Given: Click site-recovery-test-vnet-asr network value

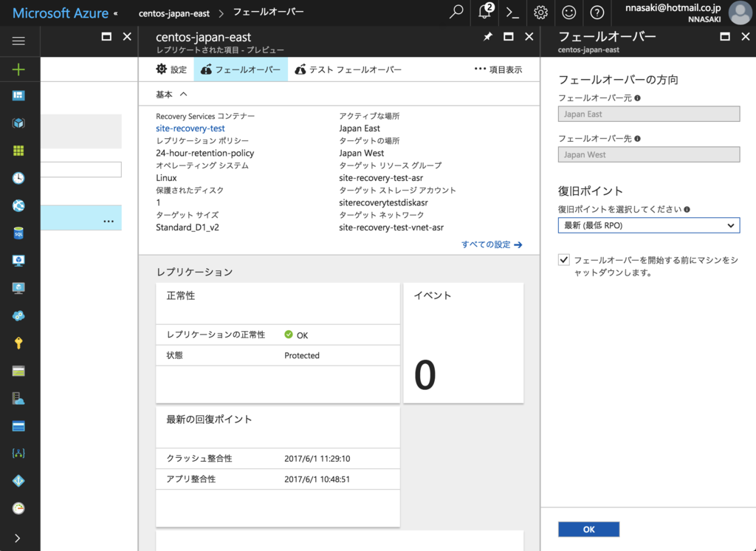Looking at the screenshot, I should [x=391, y=227].
